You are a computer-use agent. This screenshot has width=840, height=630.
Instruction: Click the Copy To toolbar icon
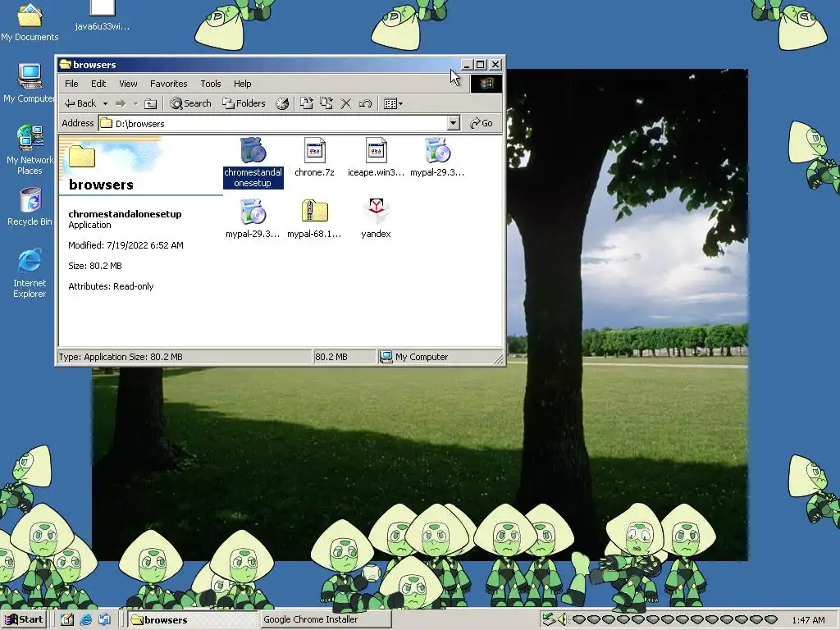[x=326, y=103]
